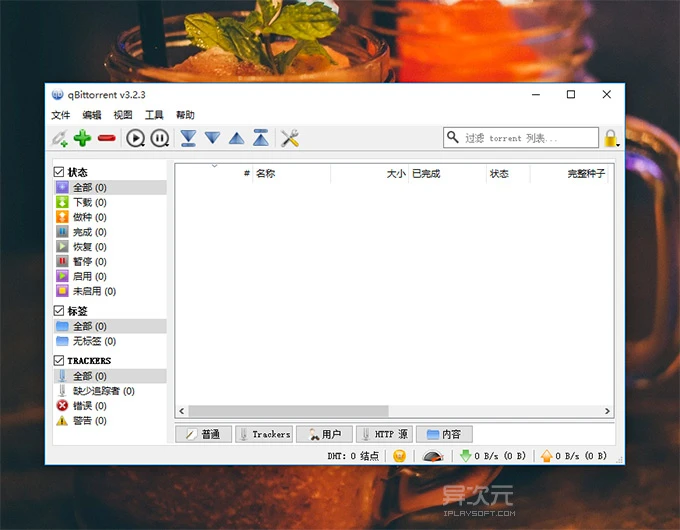Select the 恢复 (0) status filter
This screenshot has width=680, height=530.
click(x=110, y=246)
